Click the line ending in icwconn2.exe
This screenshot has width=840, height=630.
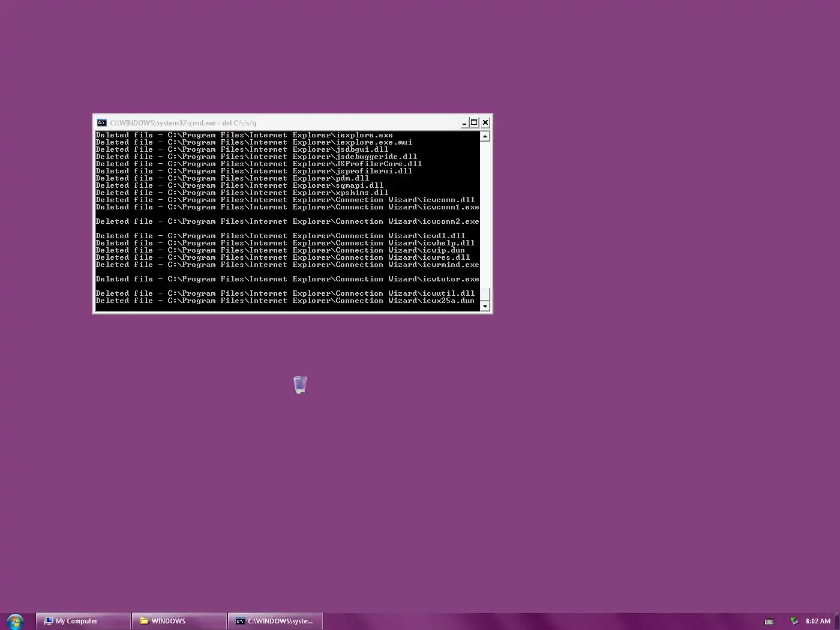tap(288, 221)
